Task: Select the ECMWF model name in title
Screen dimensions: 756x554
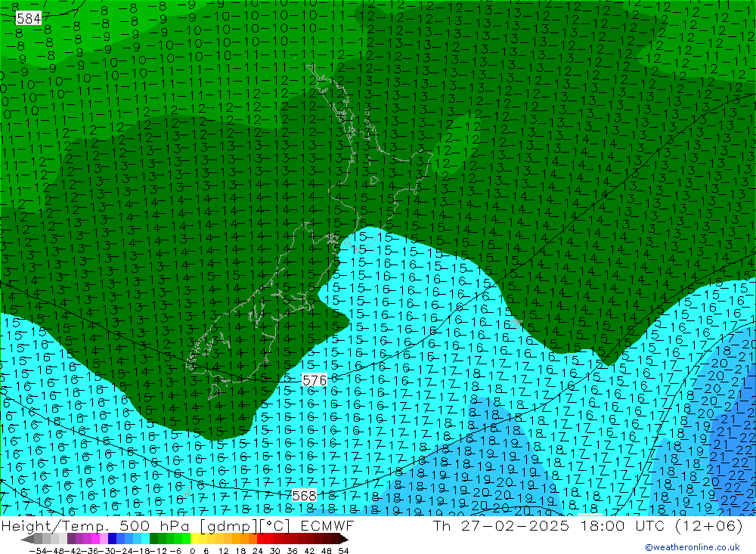Action: coord(327,525)
